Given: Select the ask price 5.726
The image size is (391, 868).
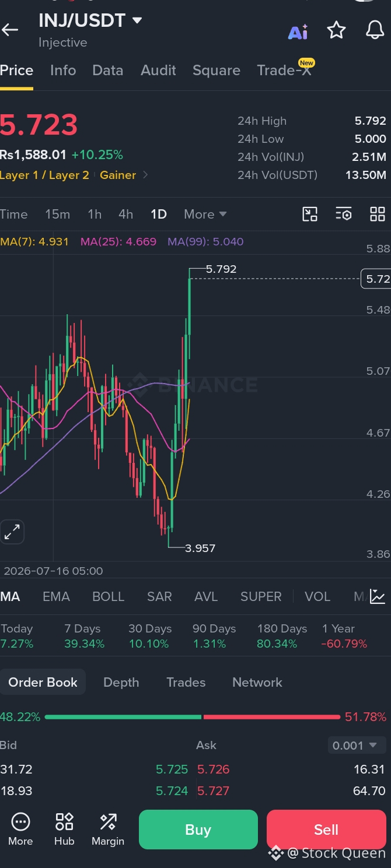Looking at the screenshot, I should tap(214, 769).
